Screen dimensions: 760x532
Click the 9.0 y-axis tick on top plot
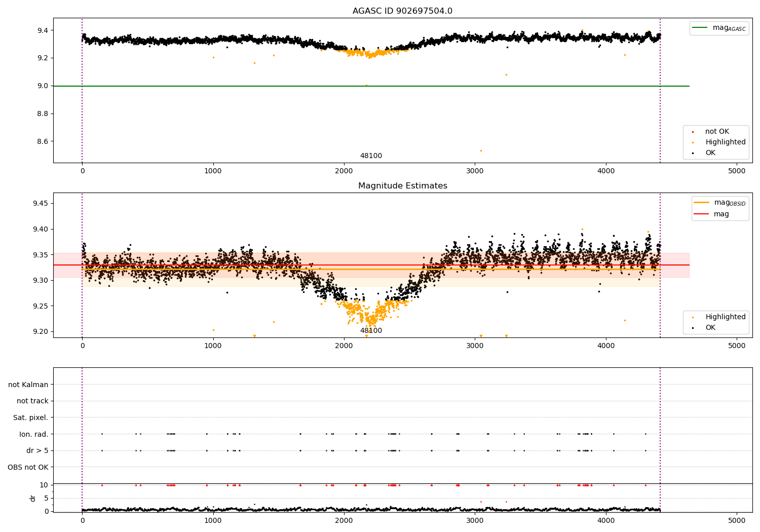(43, 86)
